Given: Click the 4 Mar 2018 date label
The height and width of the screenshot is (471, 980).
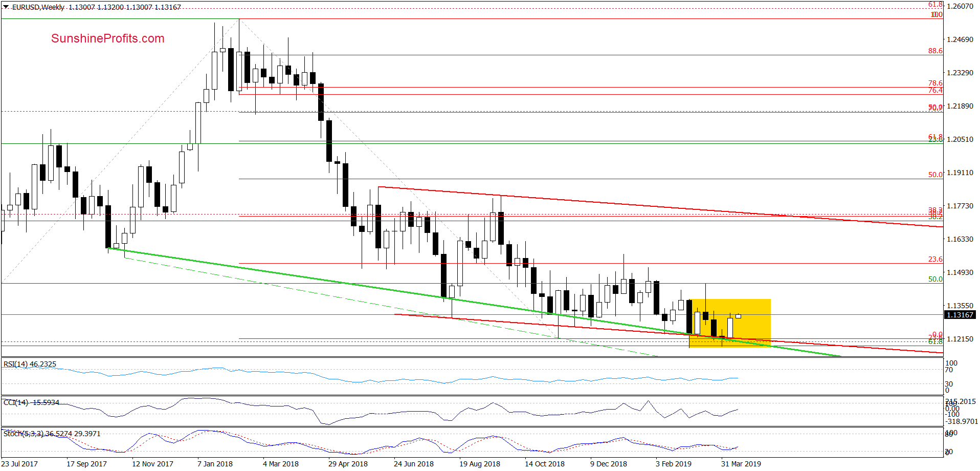Looking at the screenshot, I should pos(280,464).
